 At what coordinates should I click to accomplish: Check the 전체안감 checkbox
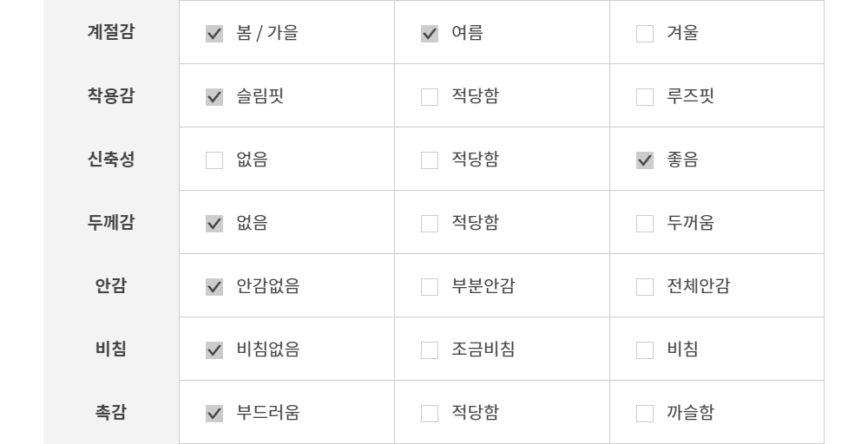click(x=645, y=287)
